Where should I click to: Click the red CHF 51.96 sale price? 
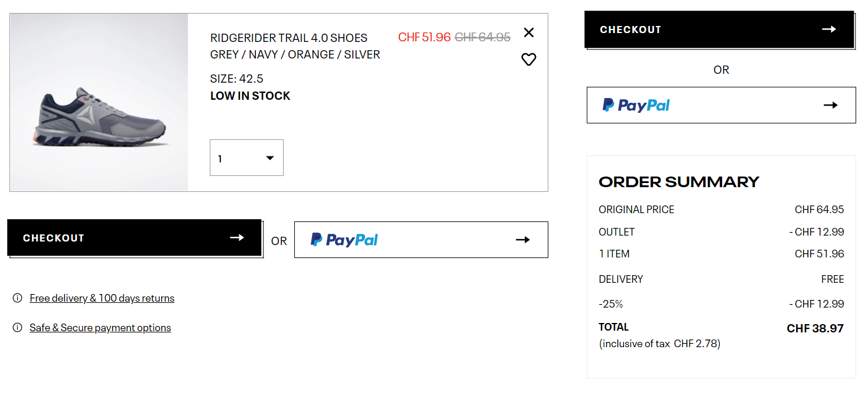(x=424, y=37)
